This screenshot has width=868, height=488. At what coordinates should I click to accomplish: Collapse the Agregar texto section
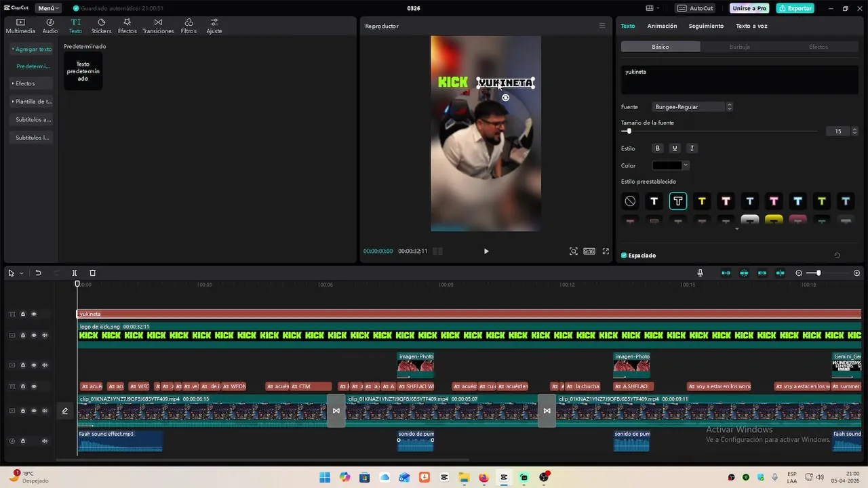pos(32,49)
